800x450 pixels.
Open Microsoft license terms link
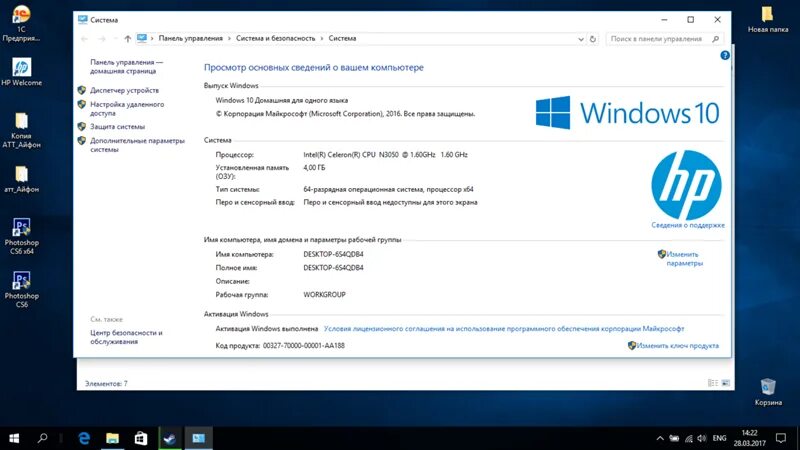[504, 329]
